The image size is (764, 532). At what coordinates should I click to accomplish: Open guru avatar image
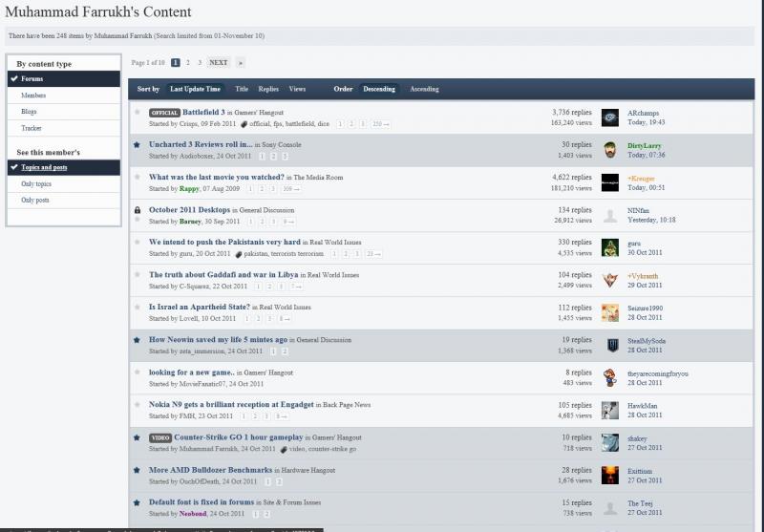tap(610, 247)
